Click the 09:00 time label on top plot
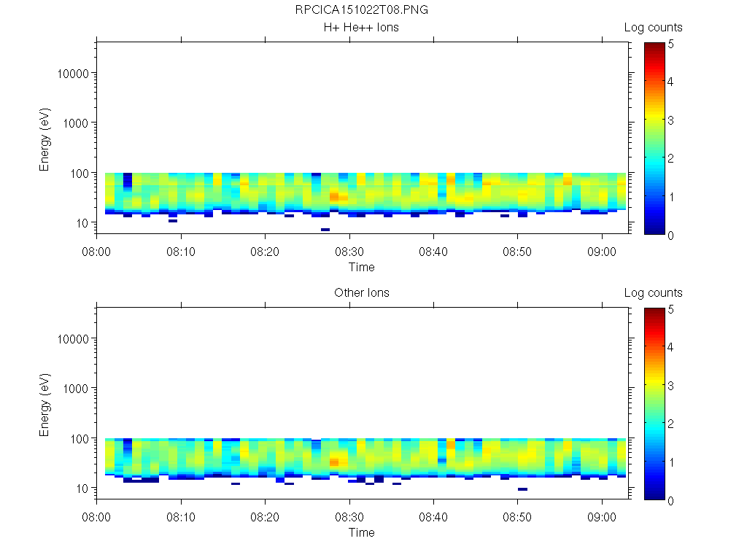This screenshot has width=747, height=560. [602, 252]
